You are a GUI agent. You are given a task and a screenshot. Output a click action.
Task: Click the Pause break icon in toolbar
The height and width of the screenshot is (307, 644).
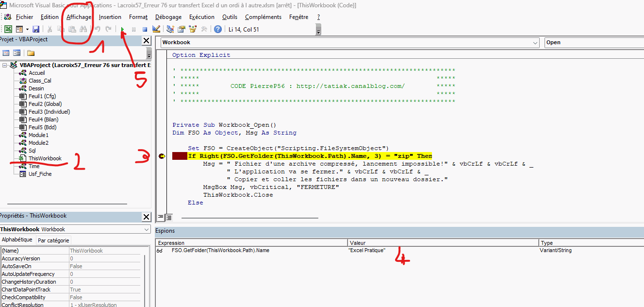coord(133,30)
